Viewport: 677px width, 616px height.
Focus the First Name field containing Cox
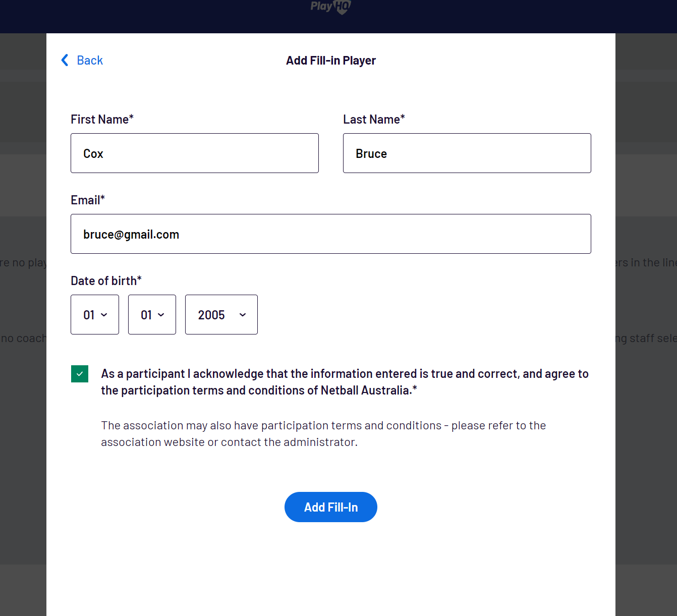tap(195, 153)
